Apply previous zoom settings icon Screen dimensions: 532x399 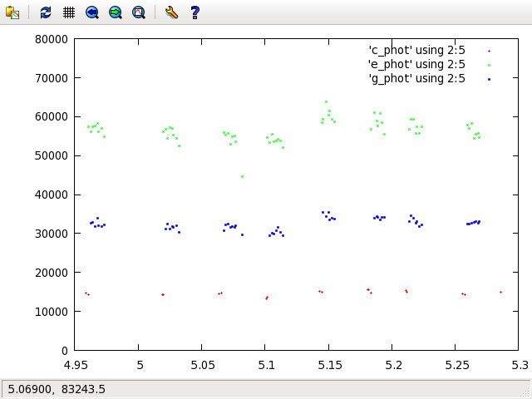click(92, 13)
